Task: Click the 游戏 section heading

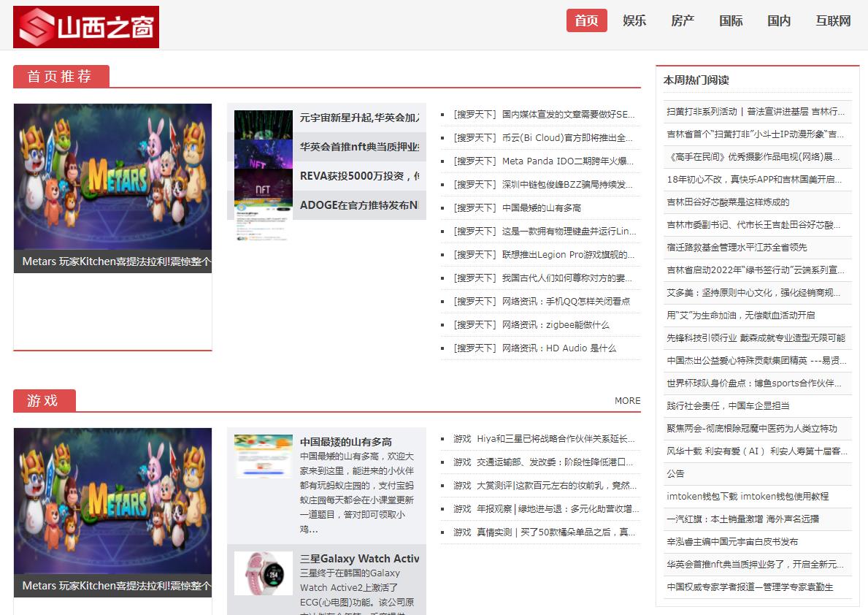Action: (43, 400)
